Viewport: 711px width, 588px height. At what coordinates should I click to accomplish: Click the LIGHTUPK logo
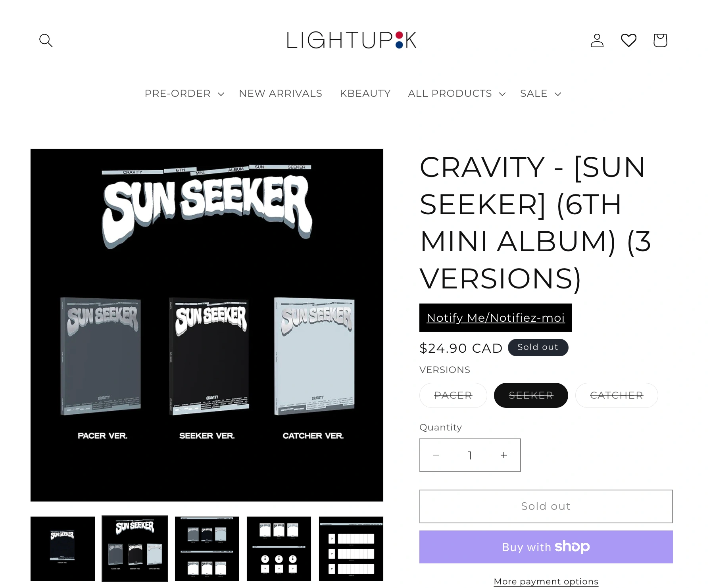[x=352, y=40]
